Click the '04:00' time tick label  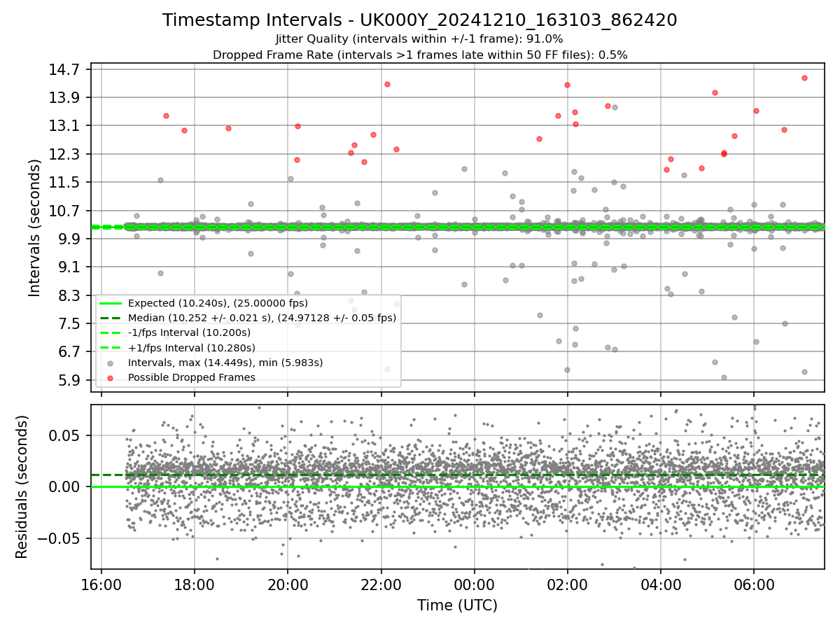point(660,584)
